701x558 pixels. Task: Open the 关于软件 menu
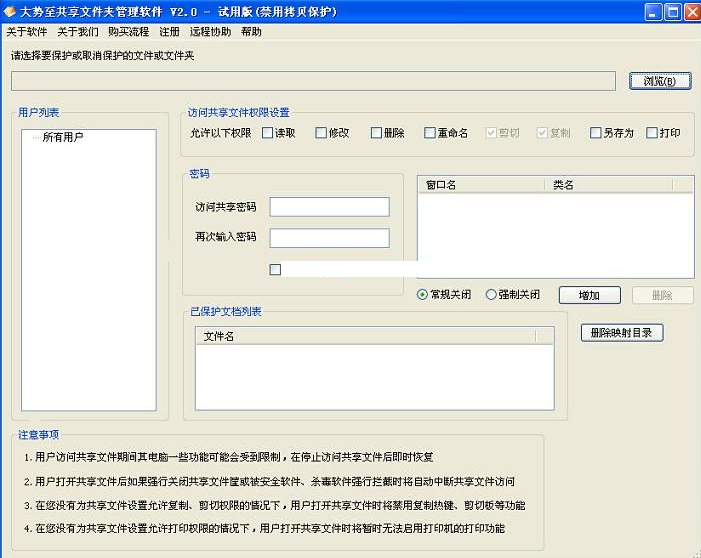click(26, 32)
